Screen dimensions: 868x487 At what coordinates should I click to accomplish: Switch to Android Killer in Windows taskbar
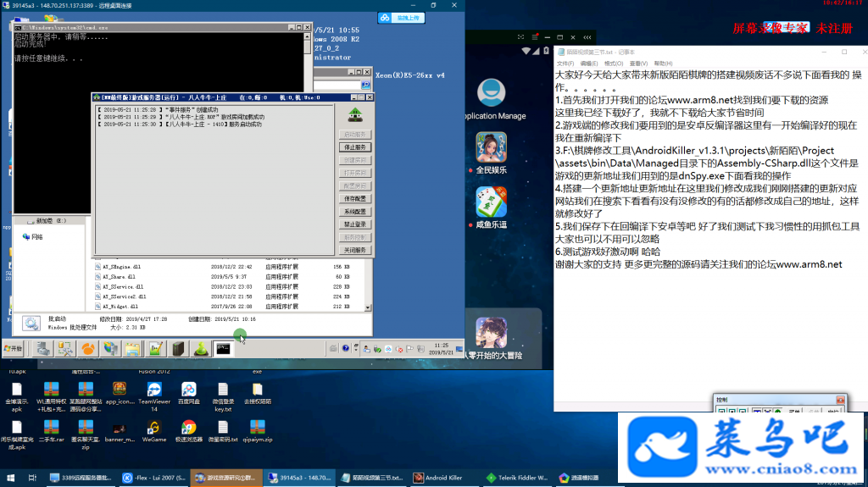[x=438, y=478]
